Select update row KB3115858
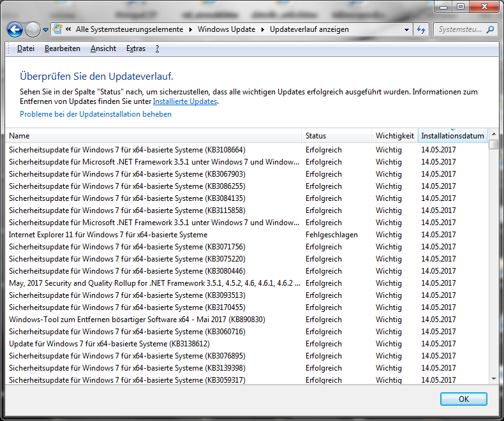 click(247, 211)
